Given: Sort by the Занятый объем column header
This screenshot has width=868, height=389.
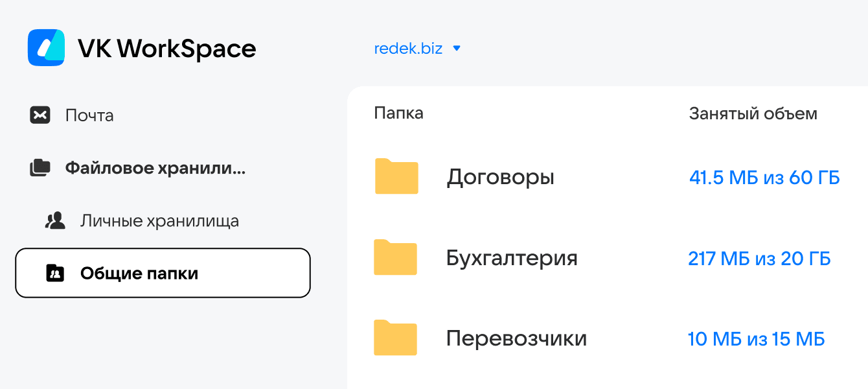Looking at the screenshot, I should tap(753, 114).
